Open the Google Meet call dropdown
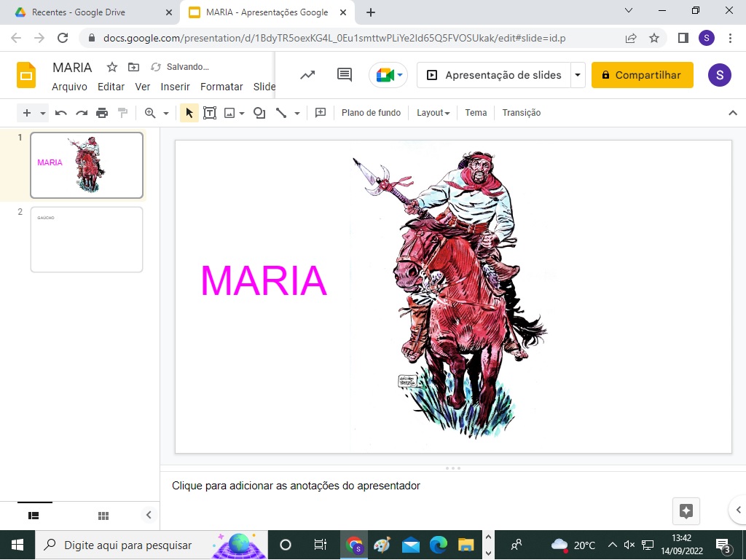The height and width of the screenshot is (560, 746). pyautogui.click(x=388, y=75)
